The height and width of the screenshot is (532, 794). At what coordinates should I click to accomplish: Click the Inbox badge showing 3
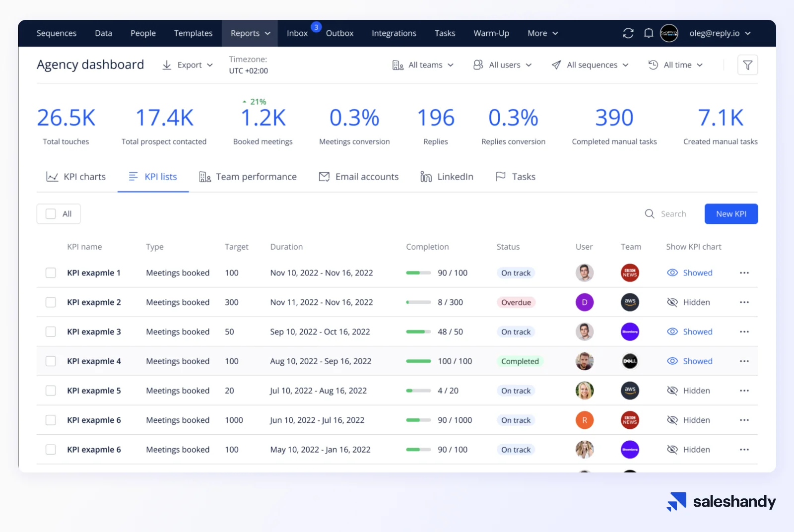pyautogui.click(x=316, y=27)
